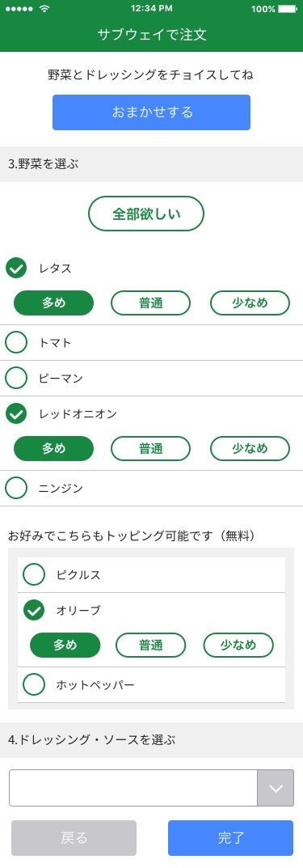The image size is (303, 868).
Task: Set レッドオニオン amount to 普通
Action: [150, 448]
